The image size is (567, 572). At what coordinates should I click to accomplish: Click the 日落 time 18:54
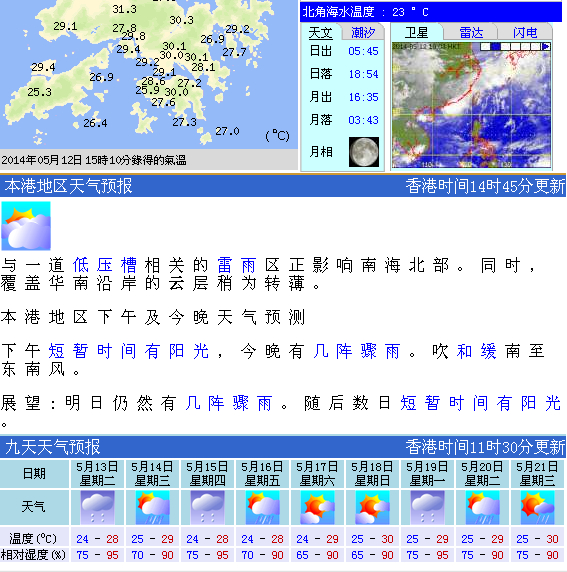(363, 74)
